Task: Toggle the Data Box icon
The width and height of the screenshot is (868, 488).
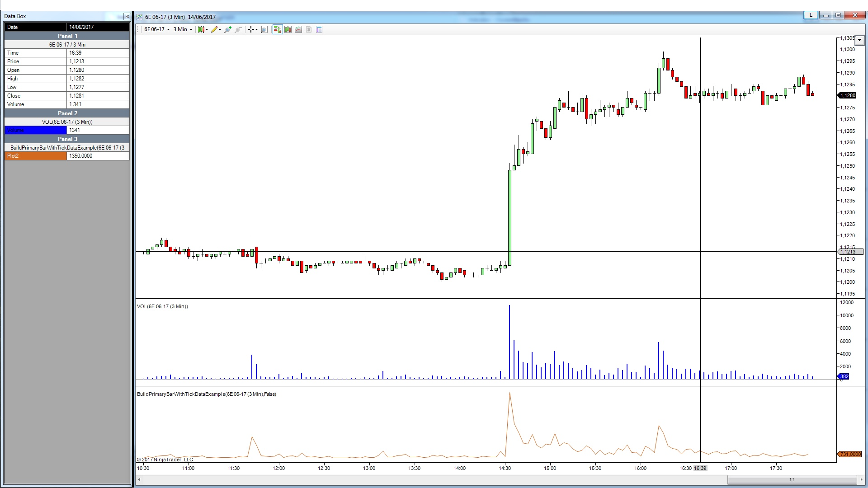Action: pos(319,29)
